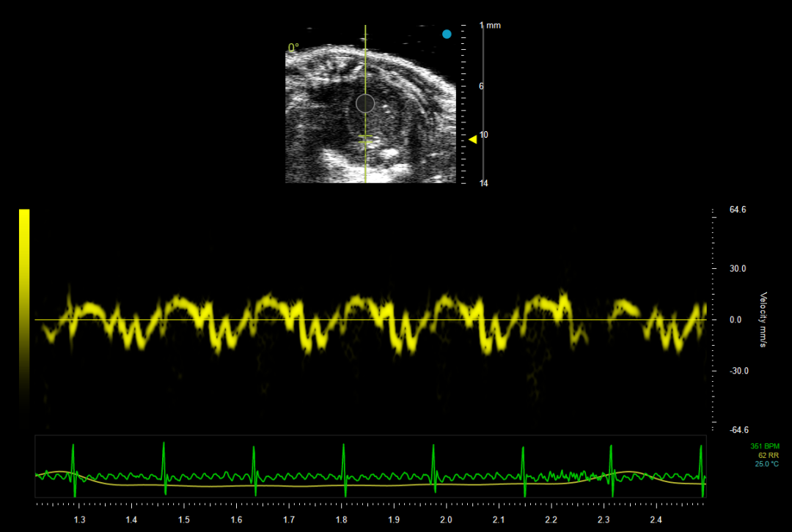Click the 64.6 maximum velocity scale label
The height and width of the screenshot is (532, 792).
point(737,210)
